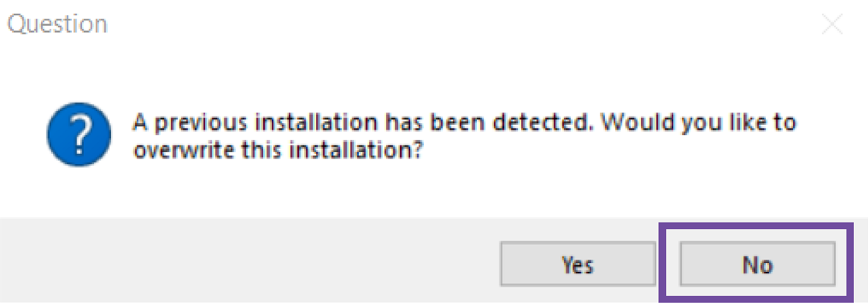This screenshot has width=868, height=303.
Task: Click the 'Question' dialog title text
Action: coord(57,25)
